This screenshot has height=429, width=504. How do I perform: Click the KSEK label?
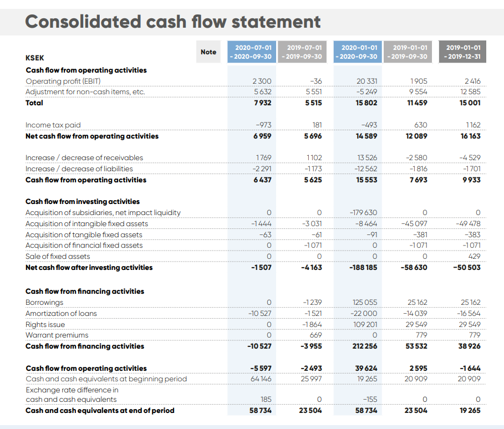pos(35,58)
